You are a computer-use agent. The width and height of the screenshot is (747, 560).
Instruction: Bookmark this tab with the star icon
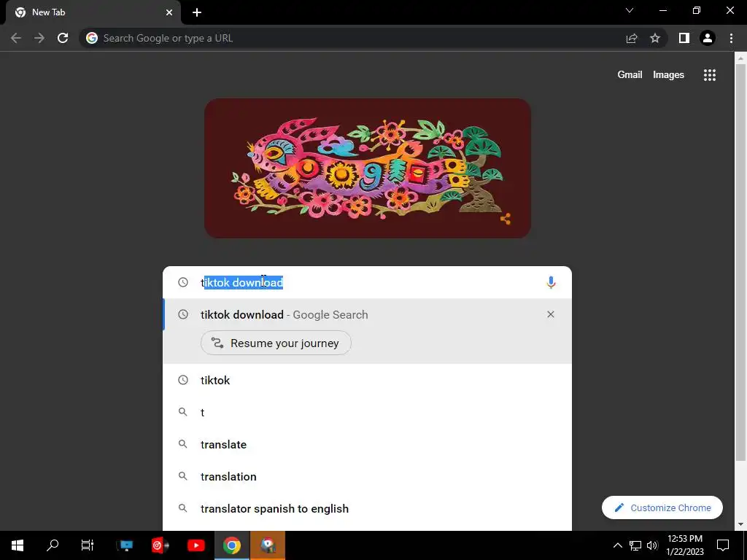click(x=655, y=38)
